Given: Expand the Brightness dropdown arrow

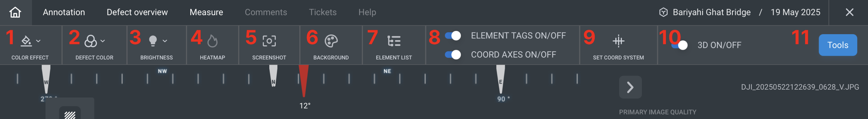Looking at the screenshot, I should (165, 41).
